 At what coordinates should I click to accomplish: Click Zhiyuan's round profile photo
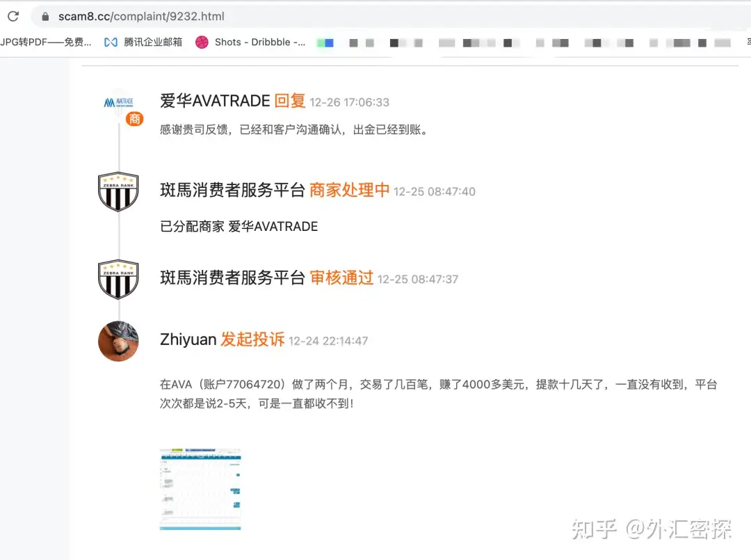(x=118, y=341)
